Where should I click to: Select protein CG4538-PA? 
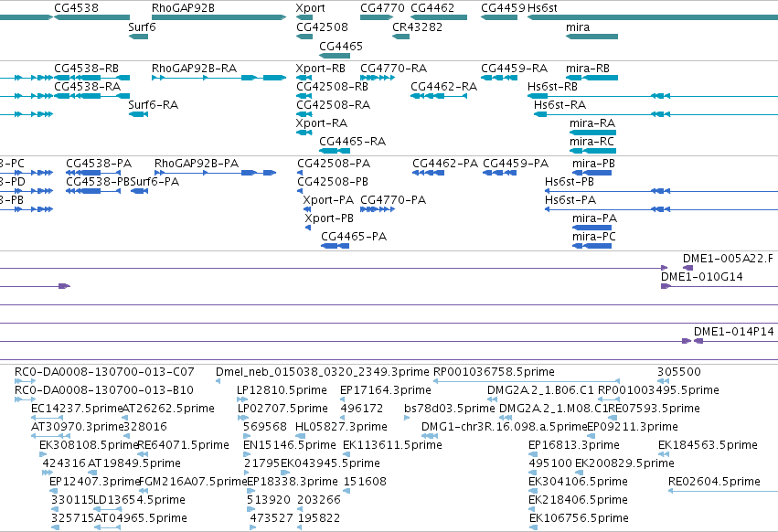[99, 164]
